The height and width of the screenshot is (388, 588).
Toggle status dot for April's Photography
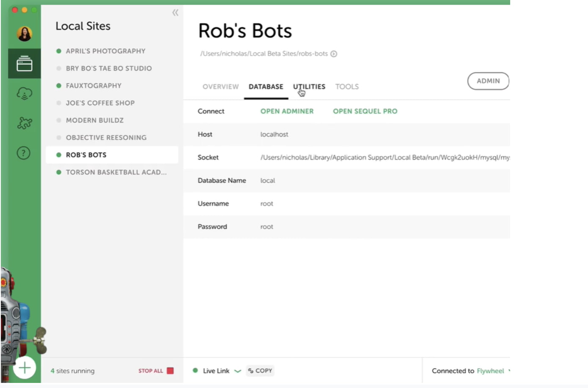[x=59, y=51]
